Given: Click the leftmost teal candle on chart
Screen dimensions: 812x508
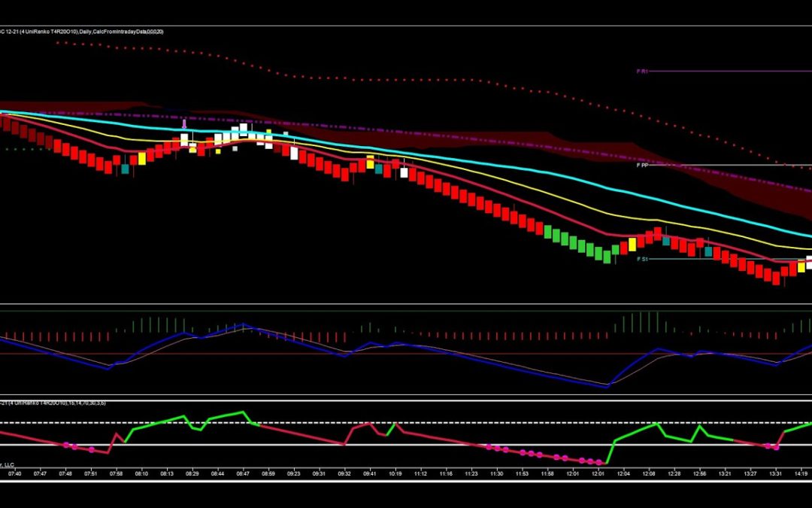Looking at the screenshot, I should [125, 169].
